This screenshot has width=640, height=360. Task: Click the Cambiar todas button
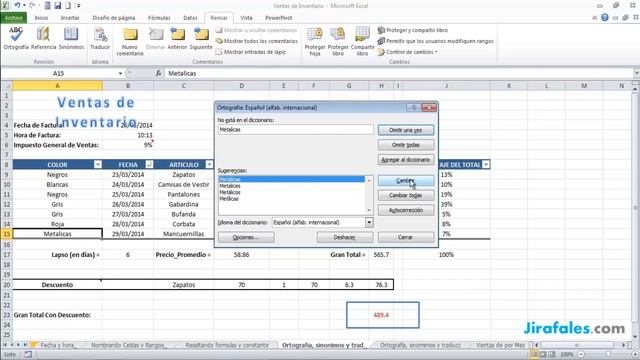tap(406, 195)
